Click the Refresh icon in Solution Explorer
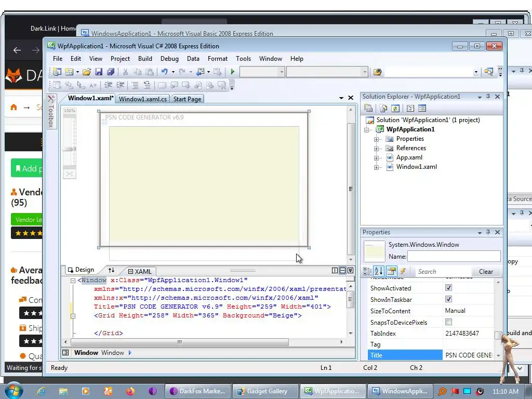Viewport: 532px width, 399px height. (395, 108)
